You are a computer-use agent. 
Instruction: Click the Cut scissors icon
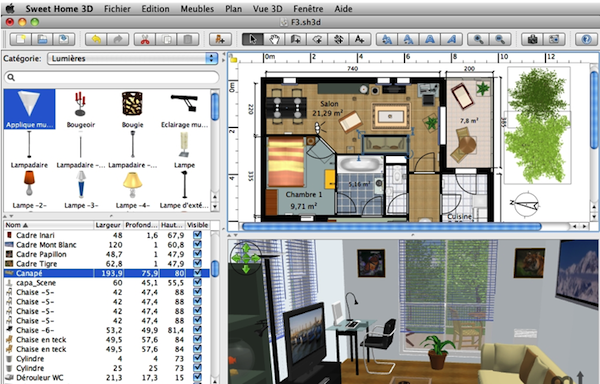pyautogui.click(x=145, y=39)
